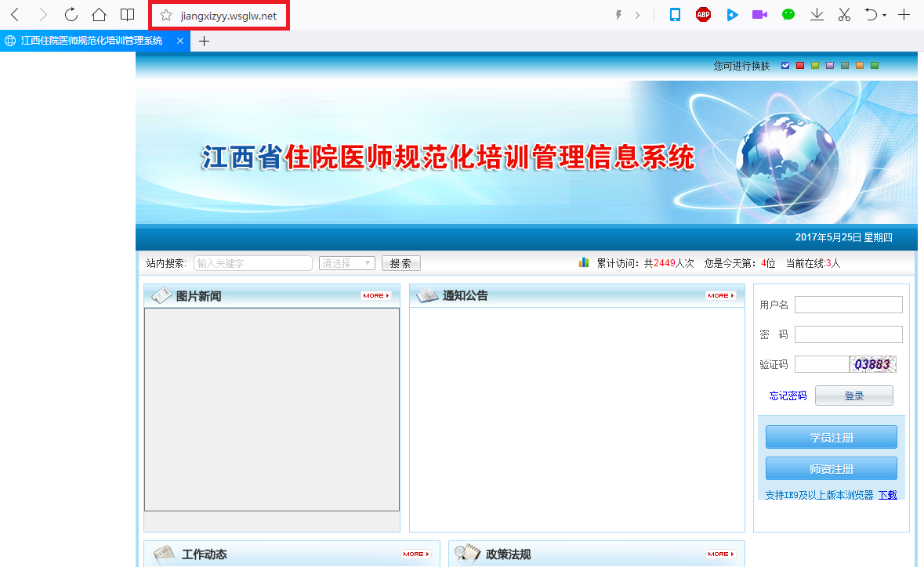
Task: Switch to the 江西住院医师规范化培训管理系统 tab
Action: coord(92,42)
